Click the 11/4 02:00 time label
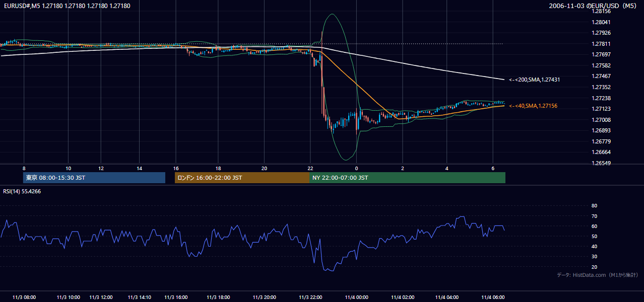Image resolution: width=644 pixels, height=302 pixels. pyautogui.click(x=402, y=297)
